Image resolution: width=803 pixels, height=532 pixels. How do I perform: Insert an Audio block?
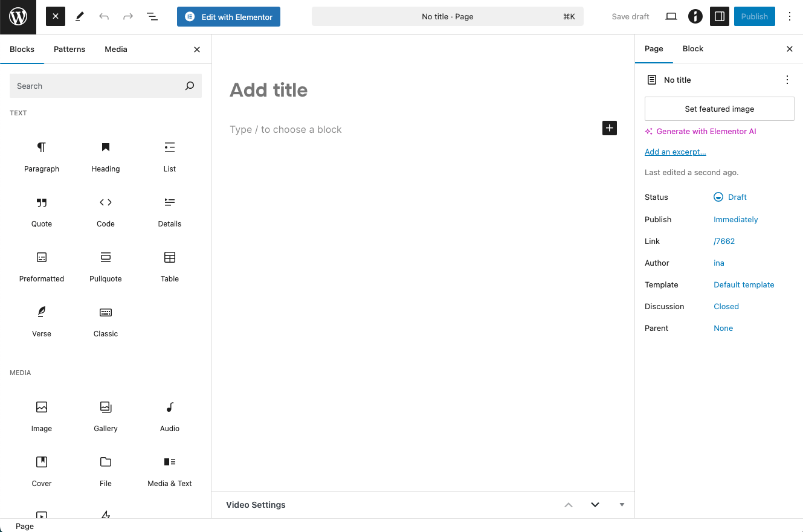pyautogui.click(x=170, y=416)
